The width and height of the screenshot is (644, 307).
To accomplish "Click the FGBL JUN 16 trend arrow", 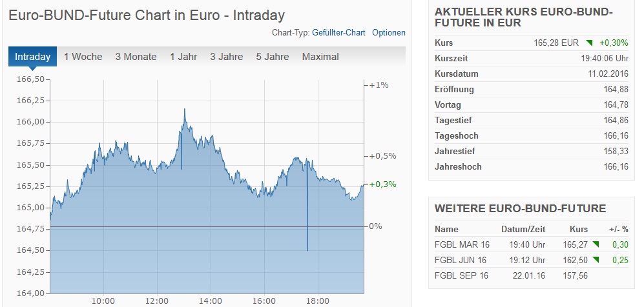I will [x=594, y=260].
